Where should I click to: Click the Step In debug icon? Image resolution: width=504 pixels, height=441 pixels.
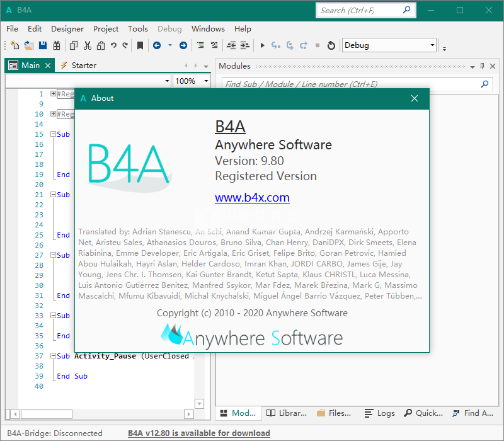click(276, 45)
